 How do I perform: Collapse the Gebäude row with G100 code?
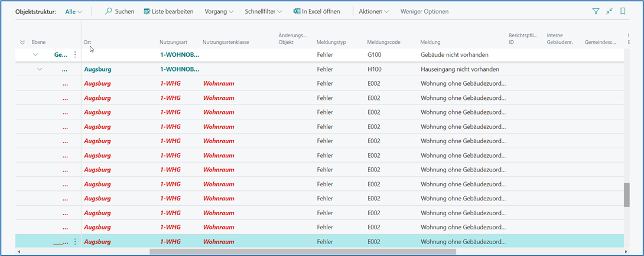click(35, 55)
